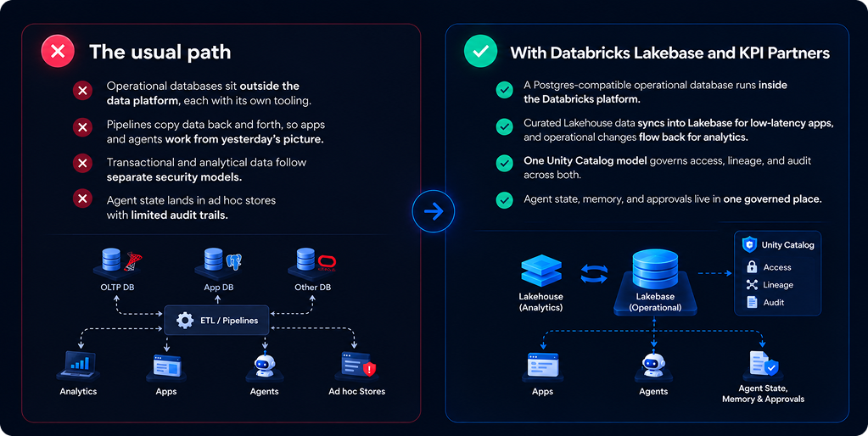Click the 'Lakehouse (Analytics)' label

540,302
